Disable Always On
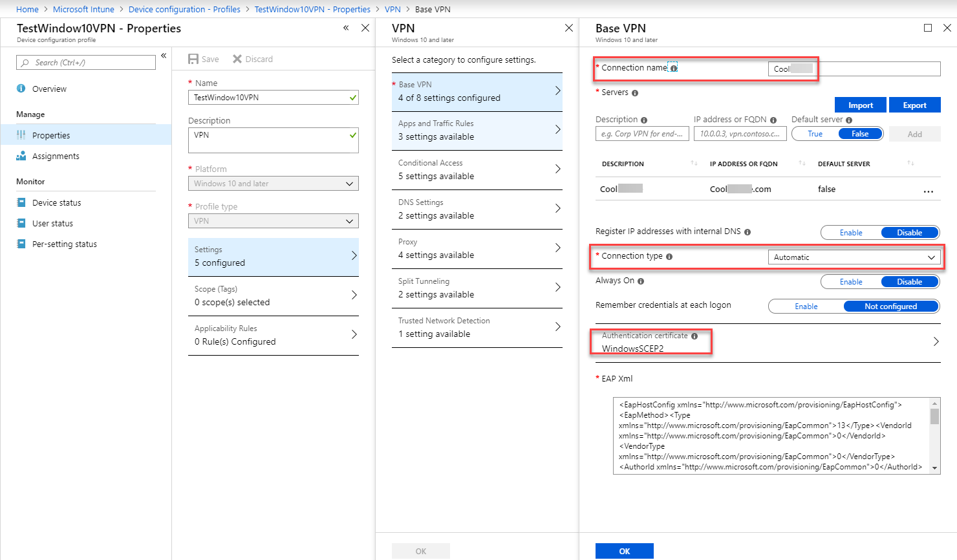The height and width of the screenshot is (560, 957). click(x=909, y=282)
